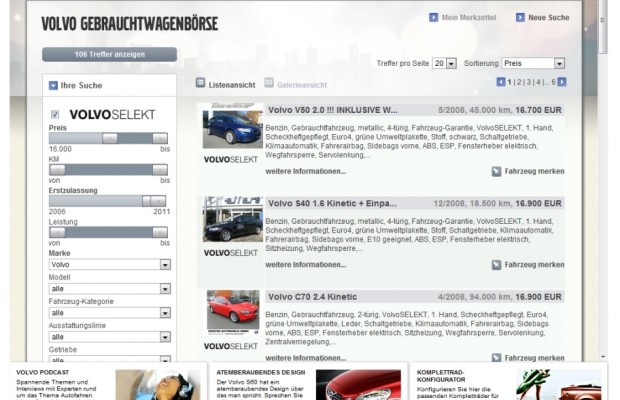Go to results page 6
620x400 pixels.
[554, 82]
